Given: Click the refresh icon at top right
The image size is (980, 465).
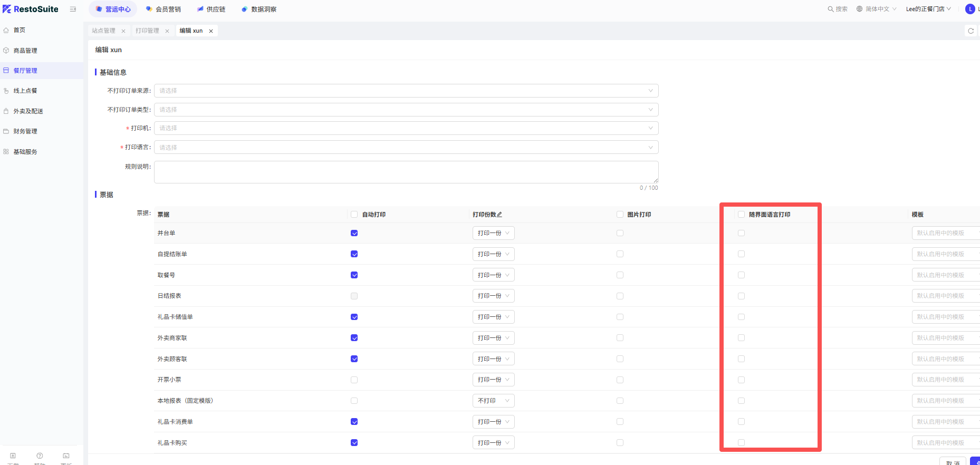Looking at the screenshot, I should pos(971,31).
